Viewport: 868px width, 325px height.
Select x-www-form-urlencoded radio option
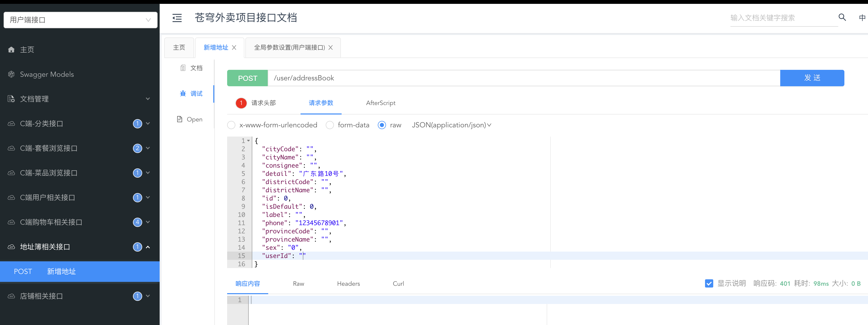click(x=231, y=125)
